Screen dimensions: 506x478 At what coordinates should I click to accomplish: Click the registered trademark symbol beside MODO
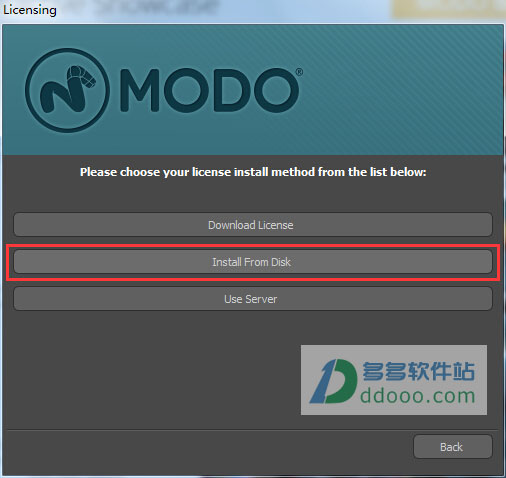tap(299, 72)
